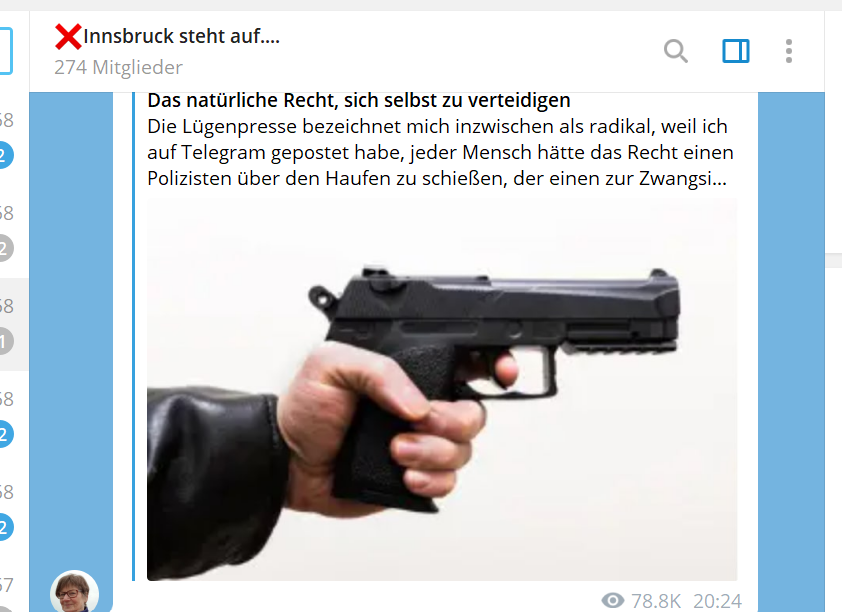Click the 78.8K view count
The width and height of the screenshot is (842, 612).
point(656,601)
